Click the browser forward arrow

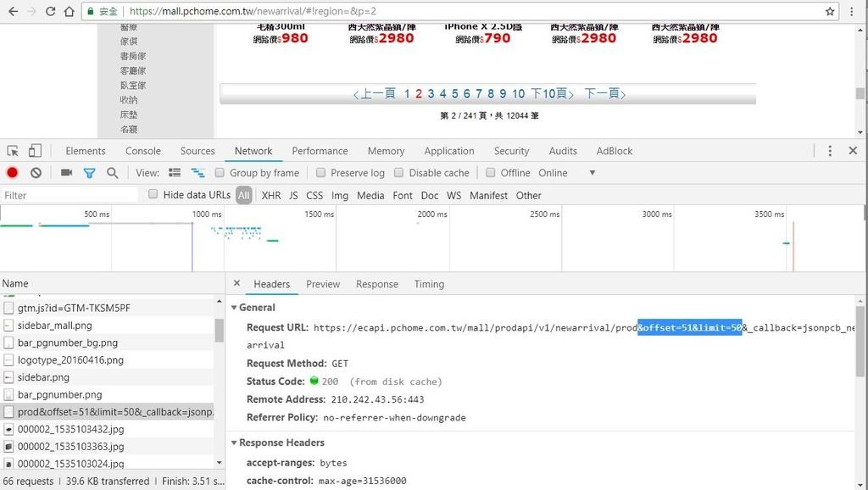(x=31, y=11)
